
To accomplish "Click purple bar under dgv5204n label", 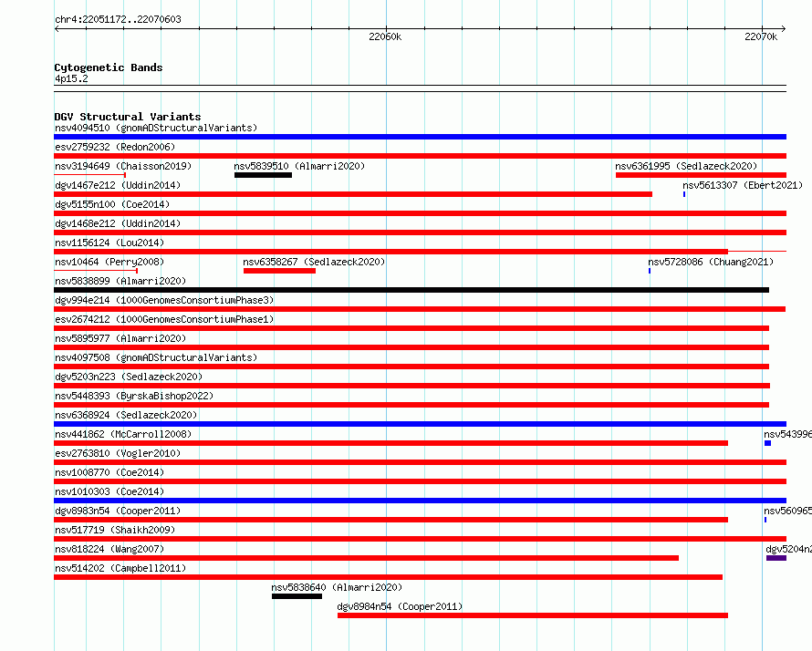I will 776,558.
